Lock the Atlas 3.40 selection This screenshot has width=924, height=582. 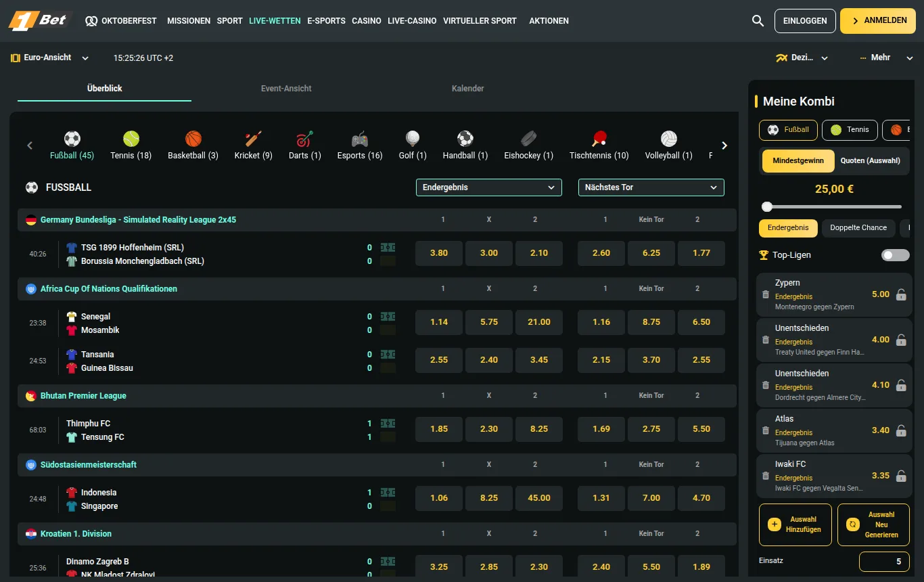click(901, 430)
